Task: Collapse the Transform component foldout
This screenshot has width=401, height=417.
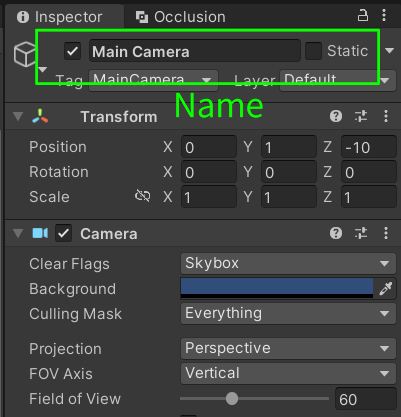Action: 18,117
